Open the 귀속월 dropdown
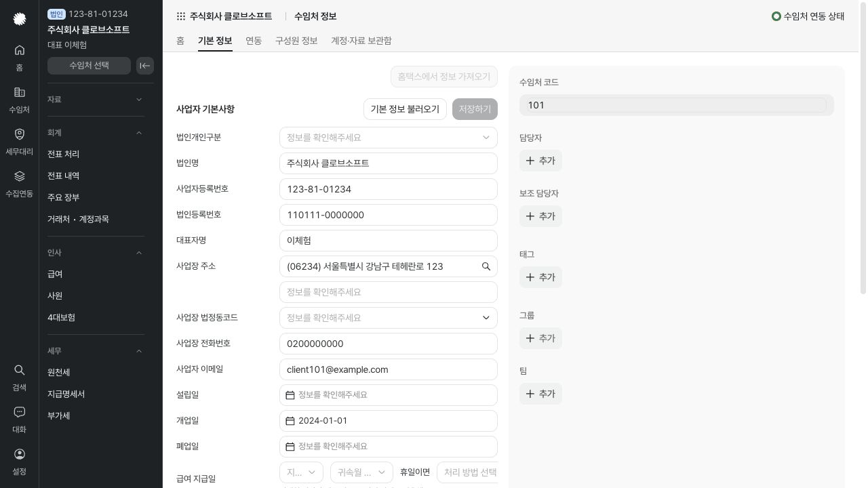The image size is (868, 488). click(361, 472)
